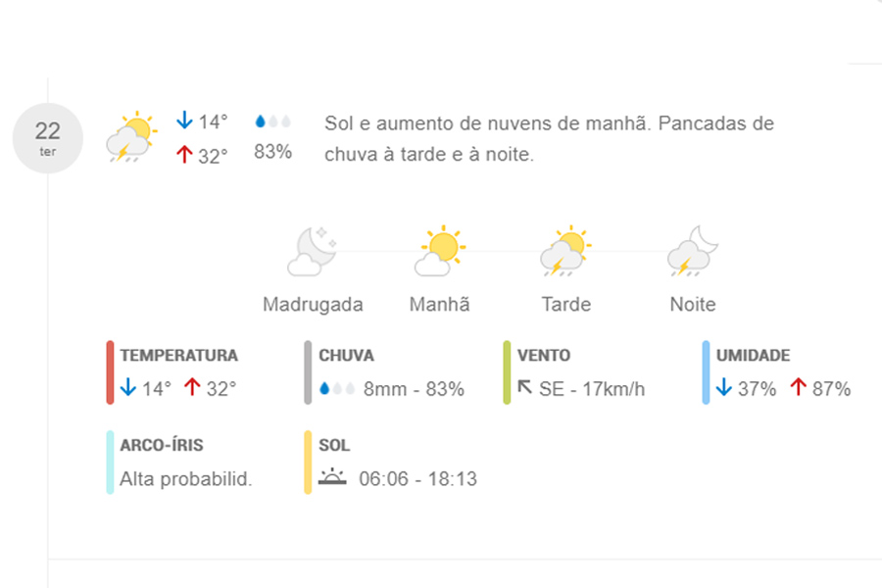Select the Tarde thunderstorm icon

565,252
